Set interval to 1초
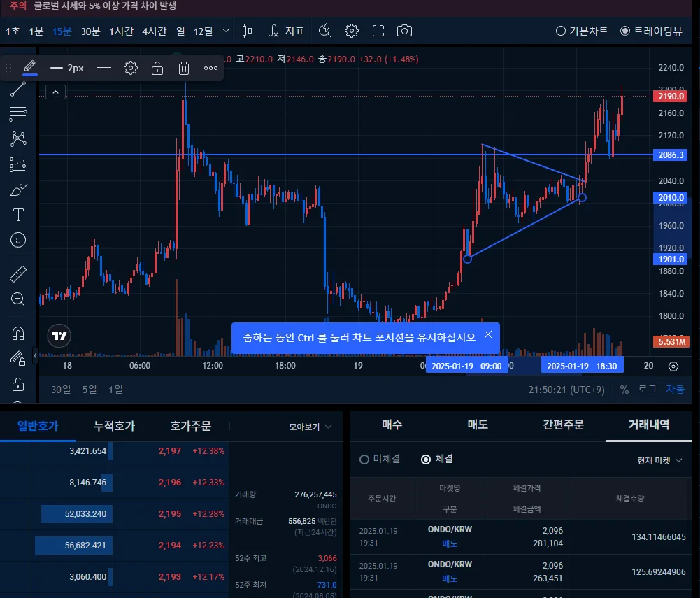The height and width of the screenshot is (598, 700). click(x=13, y=31)
